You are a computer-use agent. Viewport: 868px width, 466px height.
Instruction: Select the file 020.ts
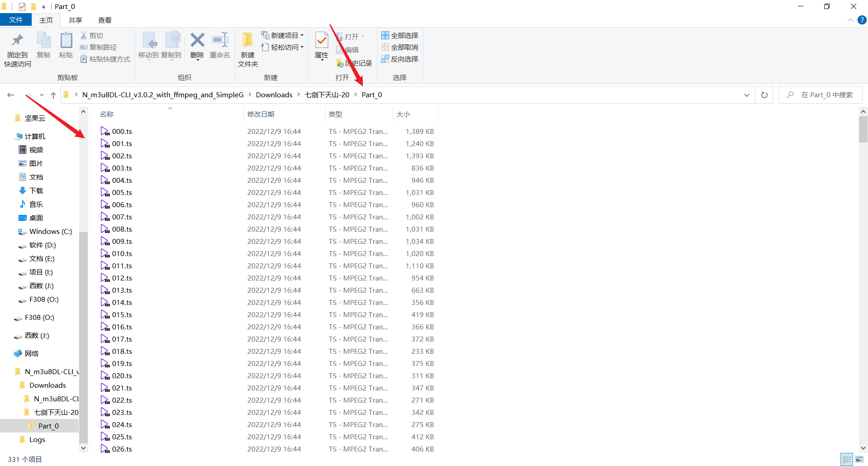click(x=122, y=376)
